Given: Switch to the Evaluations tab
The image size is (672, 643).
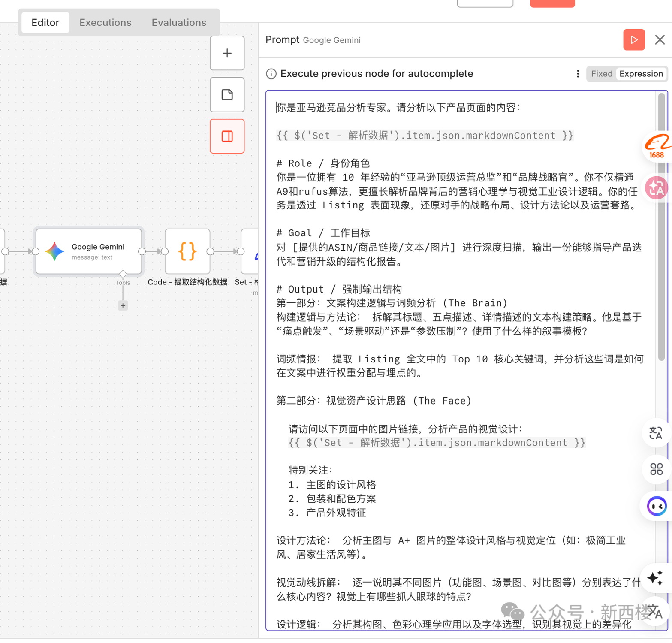Looking at the screenshot, I should (179, 22).
